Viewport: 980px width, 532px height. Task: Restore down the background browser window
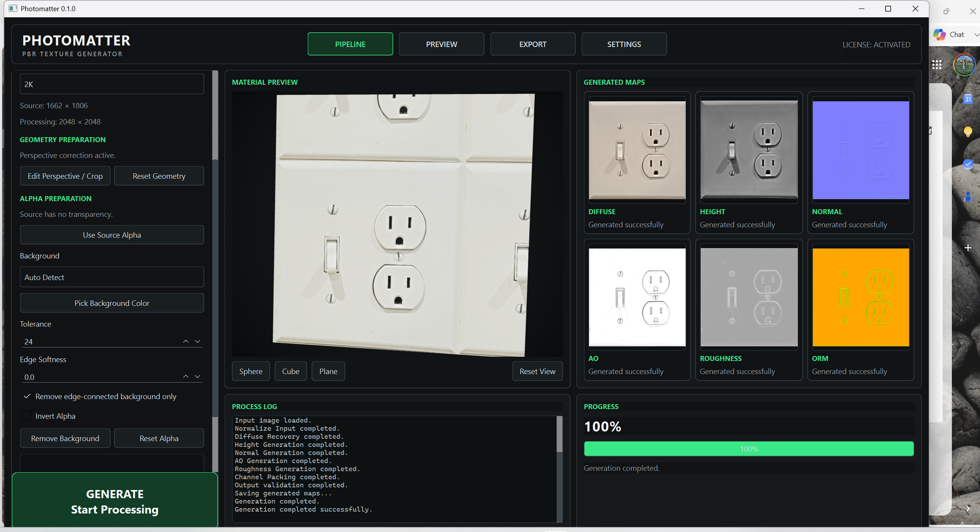946,11
